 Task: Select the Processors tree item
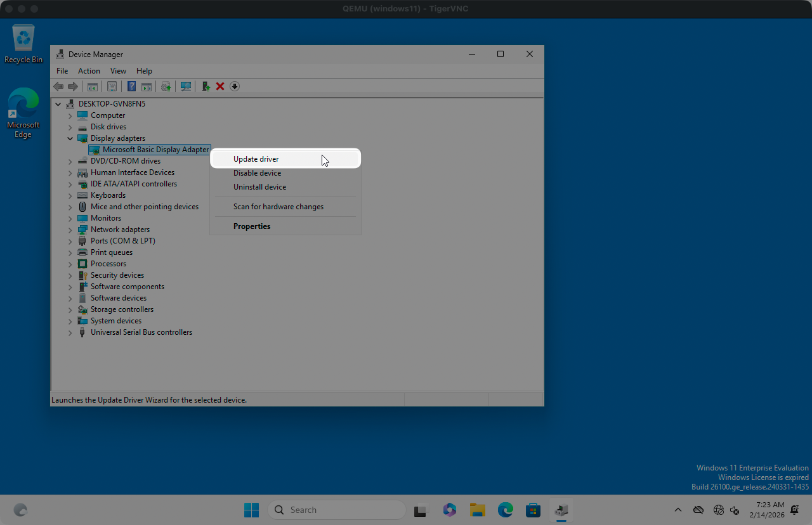click(x=108, y=264)
